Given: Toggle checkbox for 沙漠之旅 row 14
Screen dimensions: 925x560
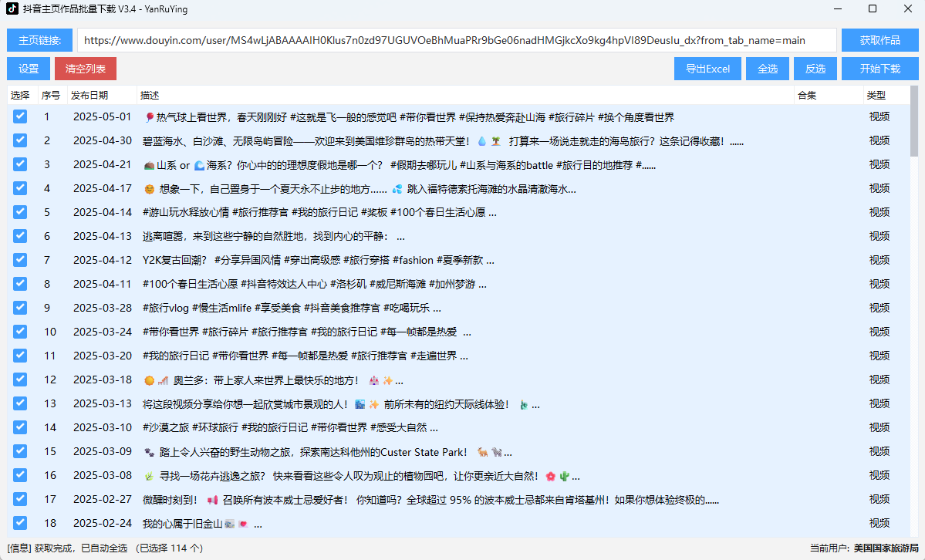Looking at the screenshot, I should (20, 427).
